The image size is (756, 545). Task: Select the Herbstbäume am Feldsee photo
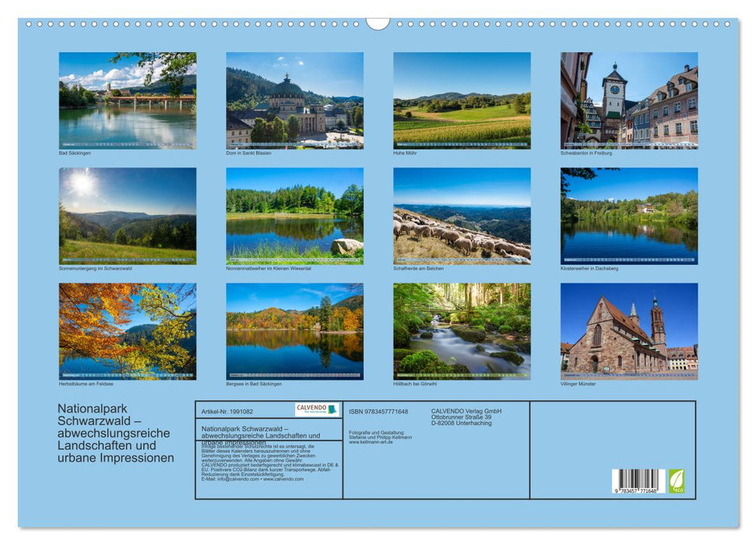coord(128,331)
